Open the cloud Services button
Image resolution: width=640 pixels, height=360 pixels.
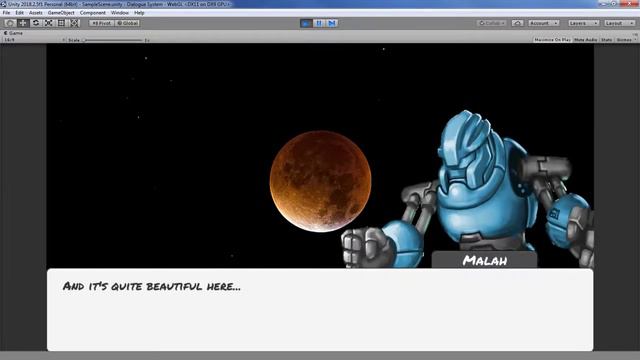point(518,23)
